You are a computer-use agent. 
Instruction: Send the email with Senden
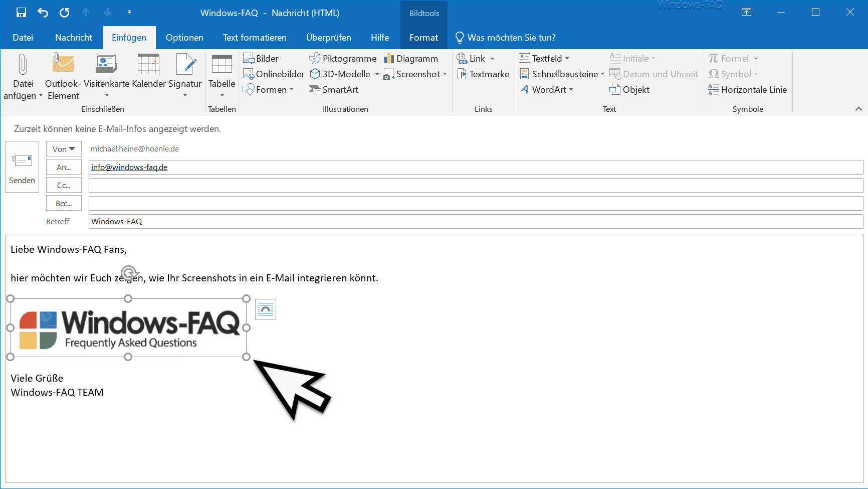(x=22, y=167)
